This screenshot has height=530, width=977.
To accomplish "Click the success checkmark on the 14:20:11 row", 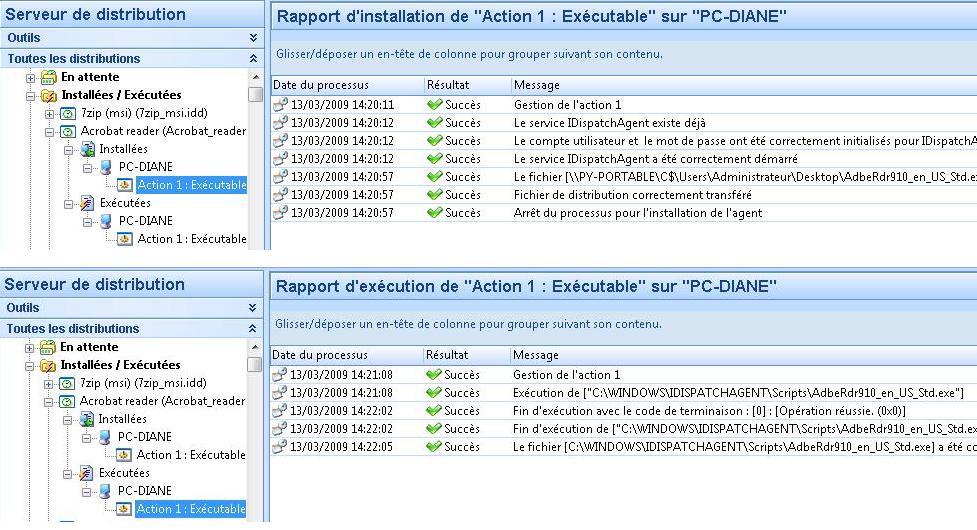I will click(434, 105).
